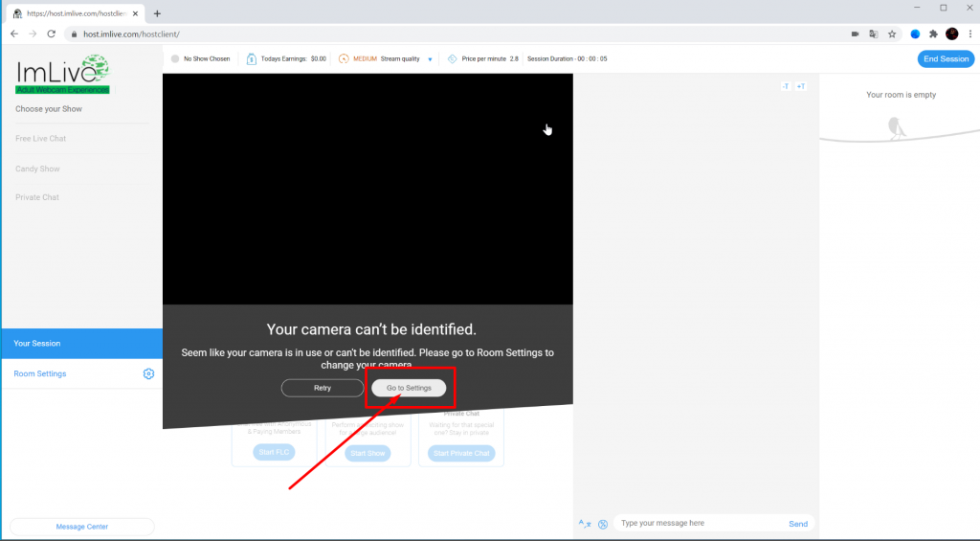Select Candy Show in sidebar

37,169
